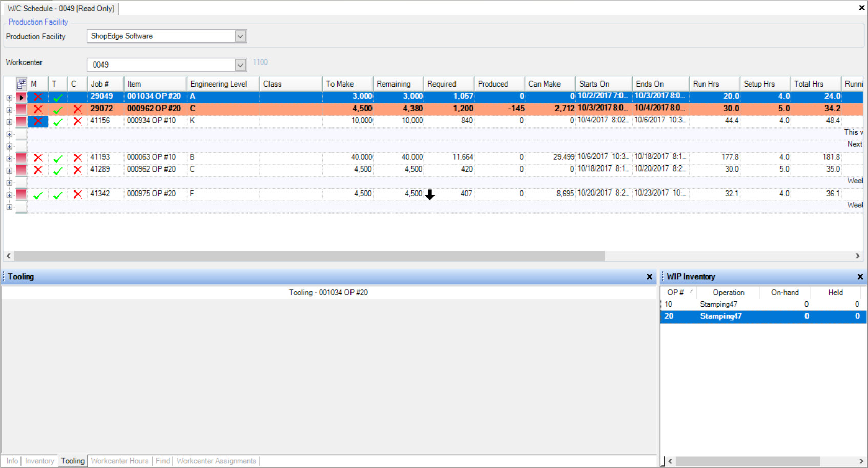Screen dimensions: 868x468
Task: Open the Production Facility dropdown
Action: [x=240, y=36]
